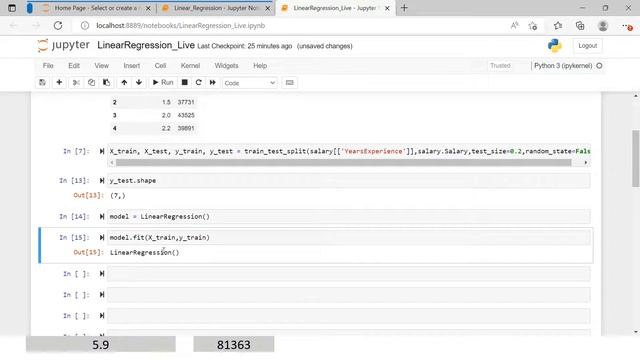Refresh the browser page

click(58, 26)
